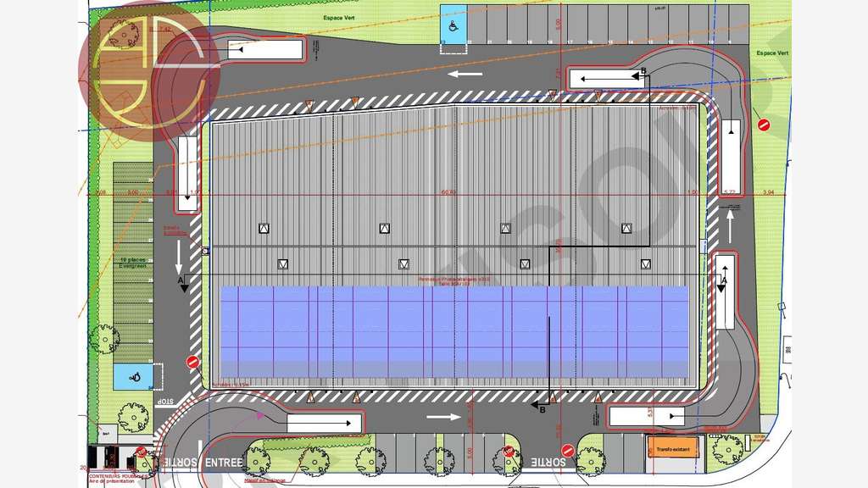
Task: Click the tree left of the Evergreen parking column
Action: [104, 339]
